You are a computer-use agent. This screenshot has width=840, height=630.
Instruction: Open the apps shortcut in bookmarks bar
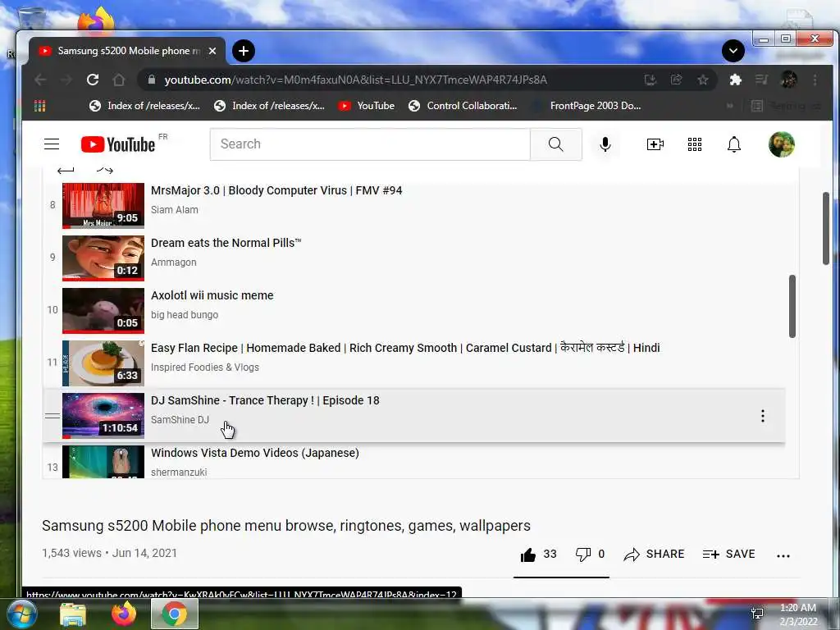[x=39, y=106]
